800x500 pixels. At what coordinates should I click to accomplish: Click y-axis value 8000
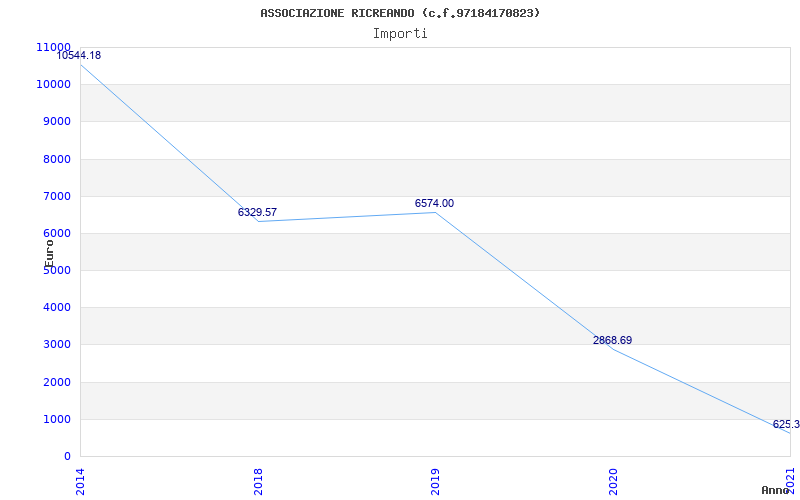click(56, 159)
